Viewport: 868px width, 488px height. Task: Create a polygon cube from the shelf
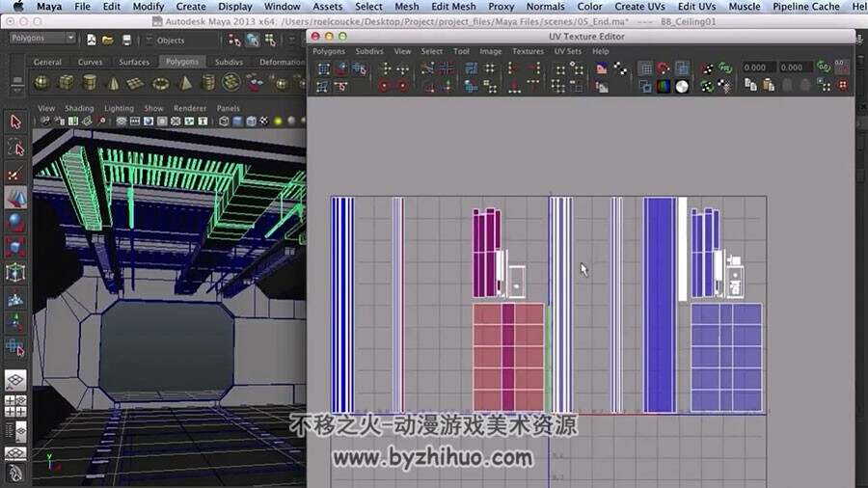point(67,83)
